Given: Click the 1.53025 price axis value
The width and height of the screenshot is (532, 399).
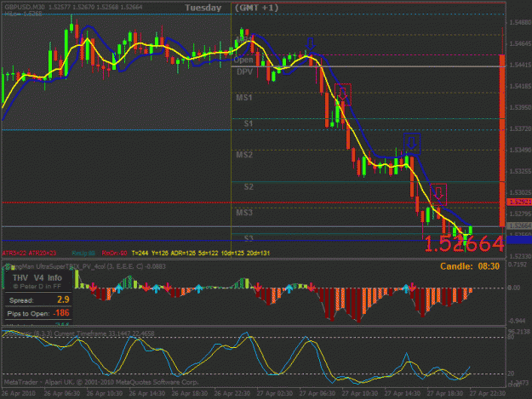Looking at the screenshot, I should (520, 192).
